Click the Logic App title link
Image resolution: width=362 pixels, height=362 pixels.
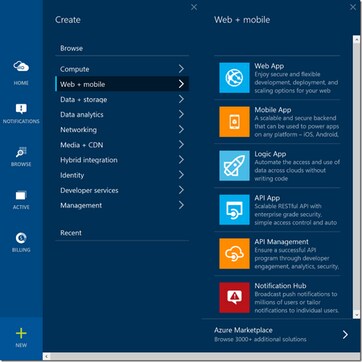point(270,154)
